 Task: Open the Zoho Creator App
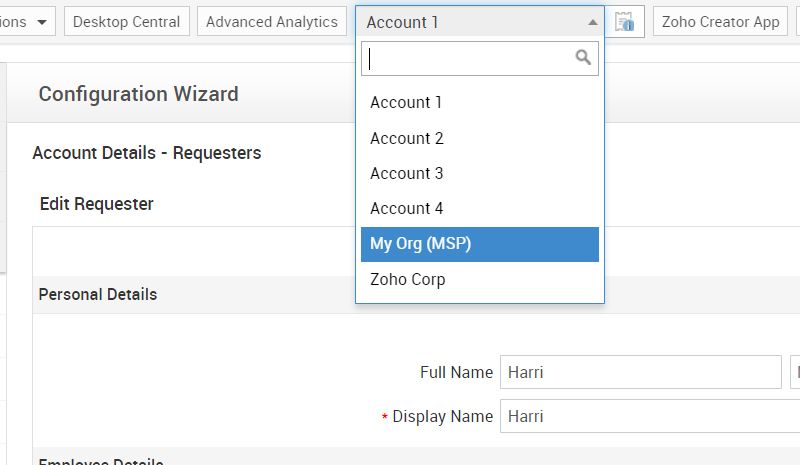(720, 21)
